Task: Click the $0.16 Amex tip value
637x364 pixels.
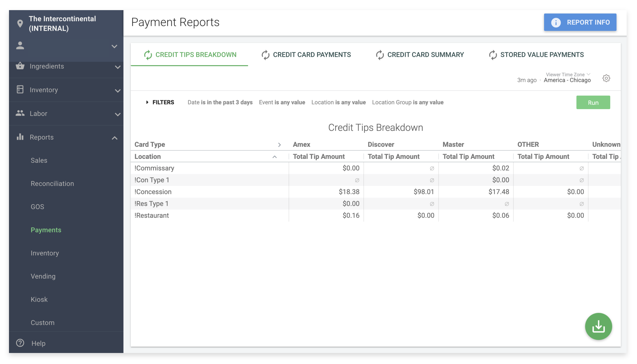Action: 351,216
